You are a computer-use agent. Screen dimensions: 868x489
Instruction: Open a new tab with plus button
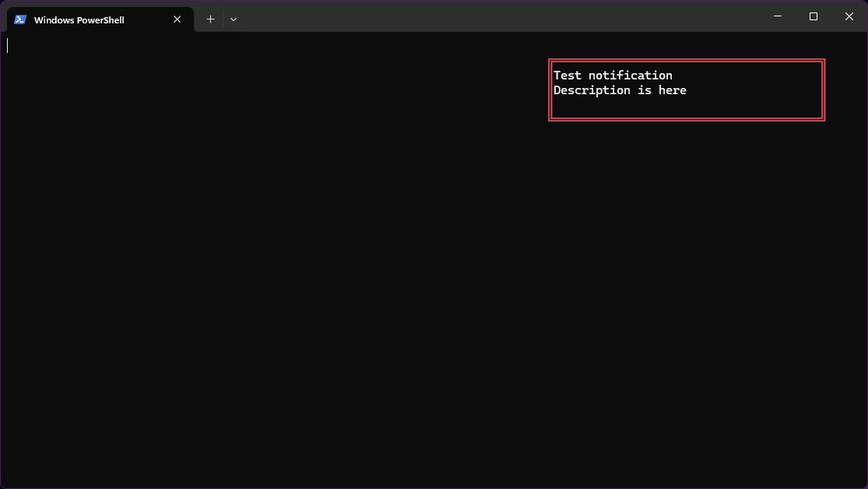pyautogui.click(x=210, y=19)
